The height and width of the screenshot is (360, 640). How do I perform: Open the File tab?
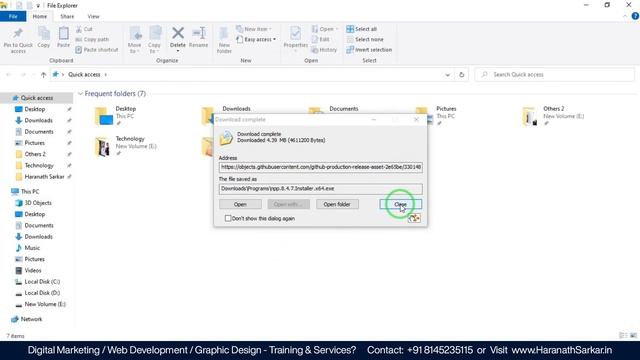[13, 16]
